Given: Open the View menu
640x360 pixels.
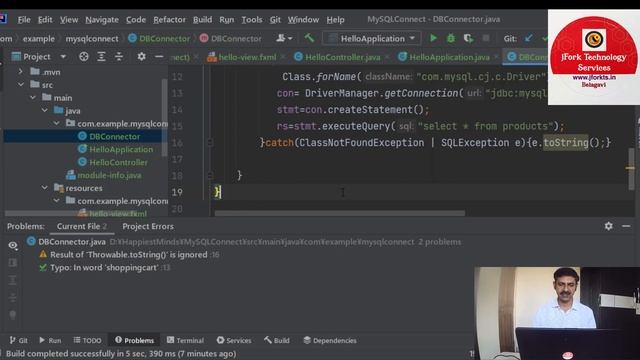Looking at the screenshot, I should [x=69, y=20].
